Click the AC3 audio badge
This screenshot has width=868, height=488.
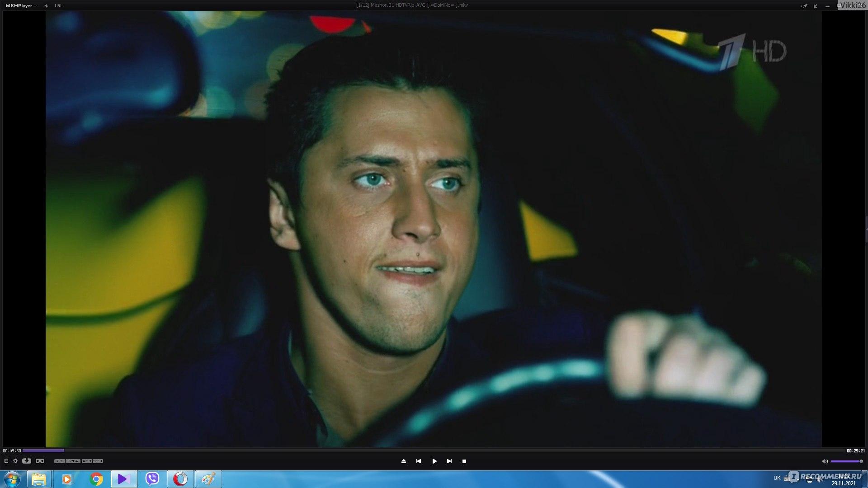87,461
